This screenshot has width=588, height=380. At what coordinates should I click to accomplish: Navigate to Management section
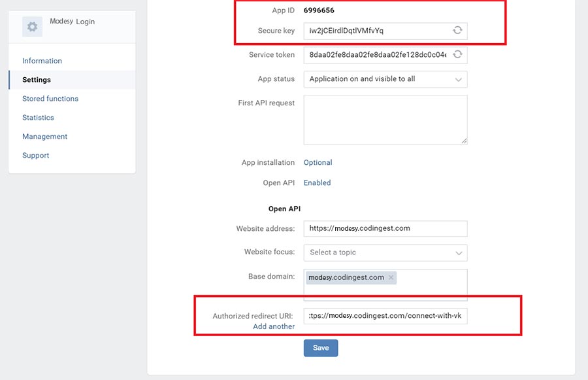(44, 137)
